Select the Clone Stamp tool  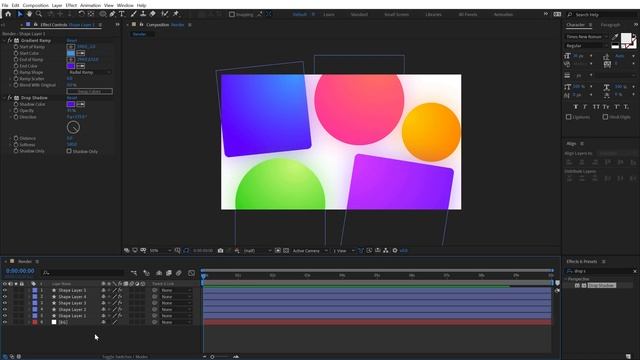(143, 14)
